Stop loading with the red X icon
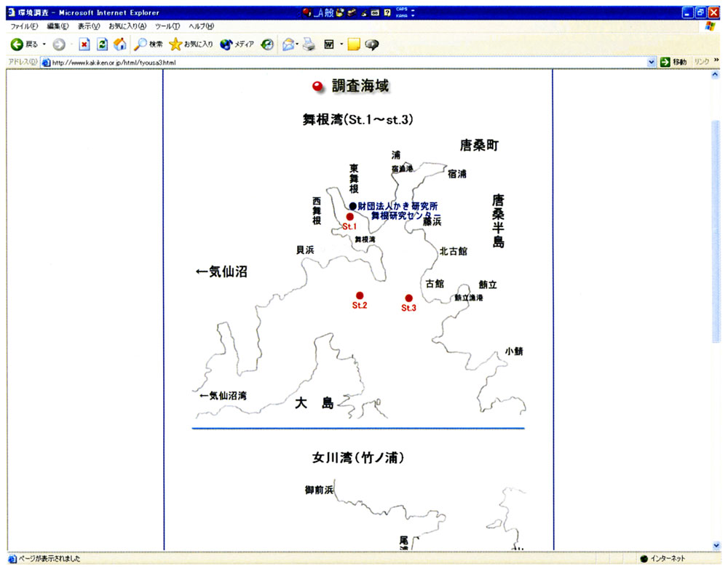Image resolution: width=728 pixels, height=572 pixels. click(x=84, y=44)
